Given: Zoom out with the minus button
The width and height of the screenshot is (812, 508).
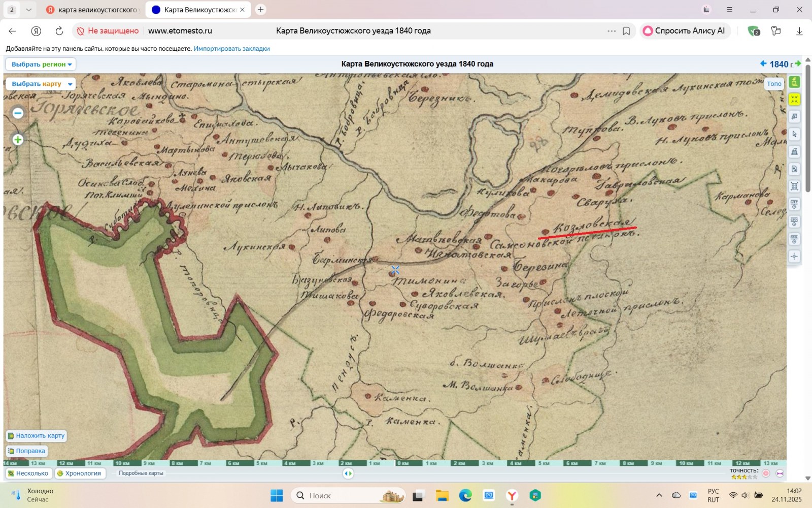Looking at the screenshot, I should click(x=18, y=113).
